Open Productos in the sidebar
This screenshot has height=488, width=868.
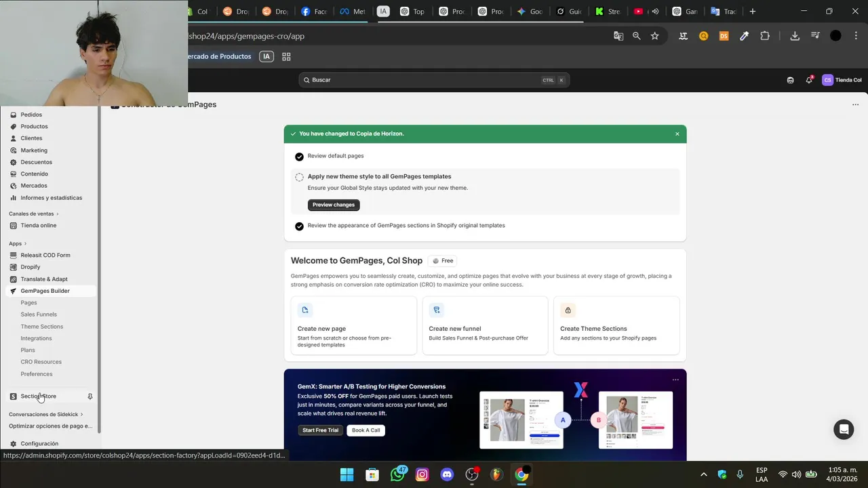click(34, 127)
